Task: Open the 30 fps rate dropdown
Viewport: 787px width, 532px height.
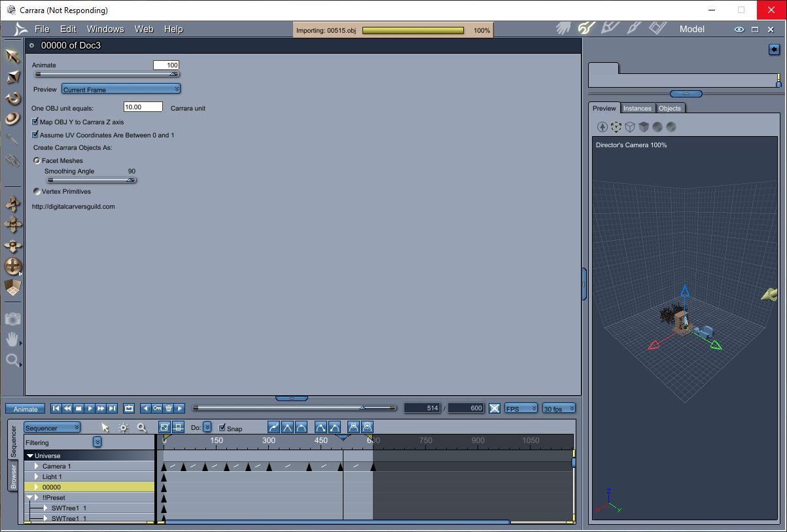Action: (x=559, y=408)
